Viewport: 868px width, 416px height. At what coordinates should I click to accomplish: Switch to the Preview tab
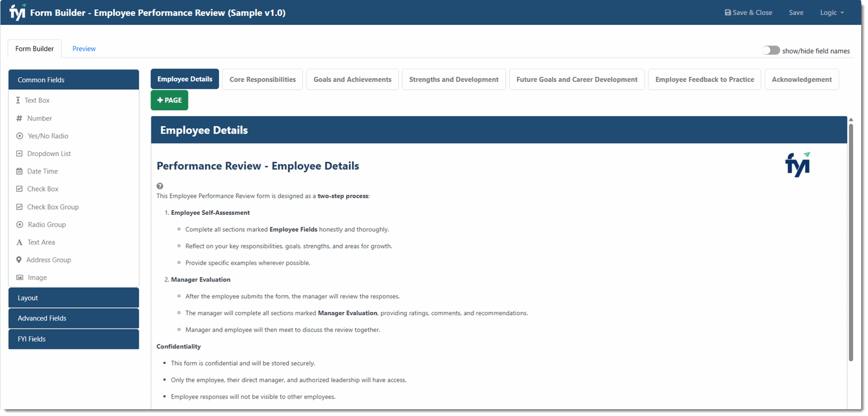point(84,49)
